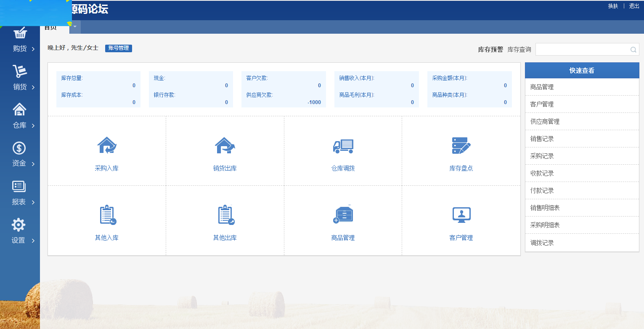Click the 客户管理 monitor icon
This screenshot has width=644, height=329.
coord(461,214)
